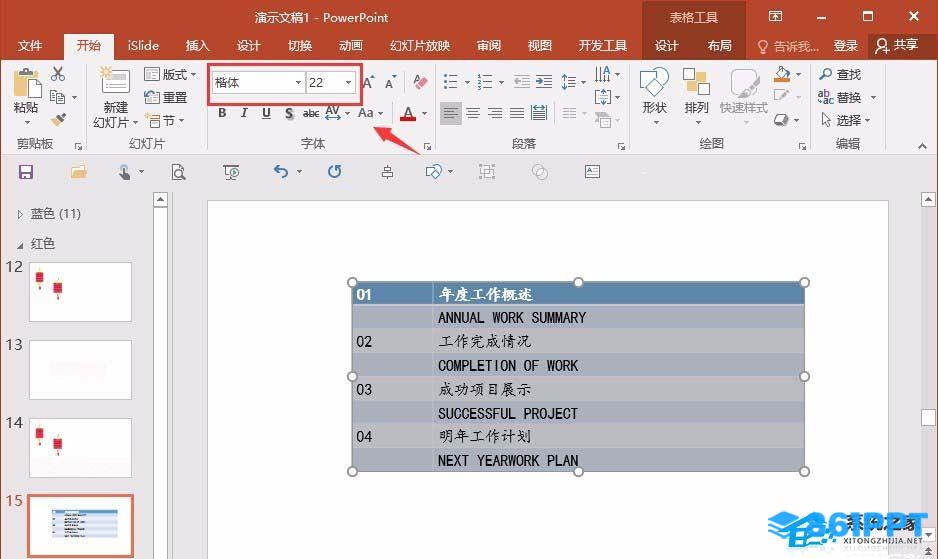Click the 替换 replace button
This screenshot has height=559, width=938.
840,97
